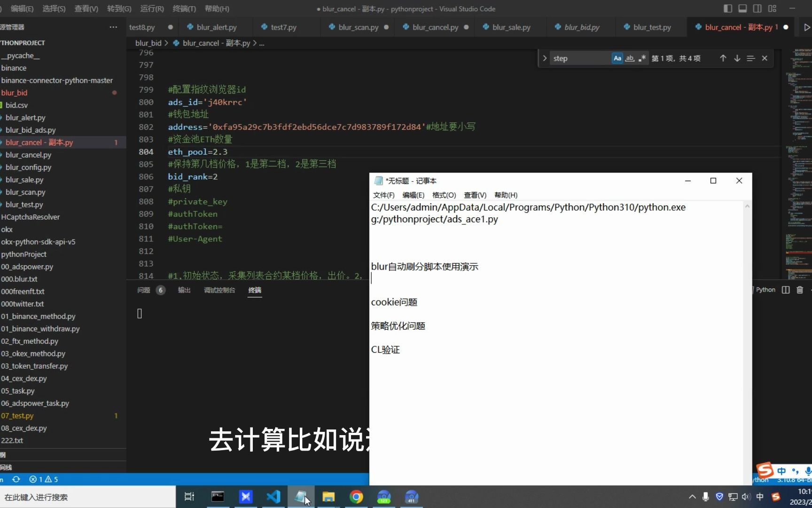Image resolution: width=812 pixels, height=508 pixels.
Task: Toggle bottom panel layout icon
Action: pos(742,8)
